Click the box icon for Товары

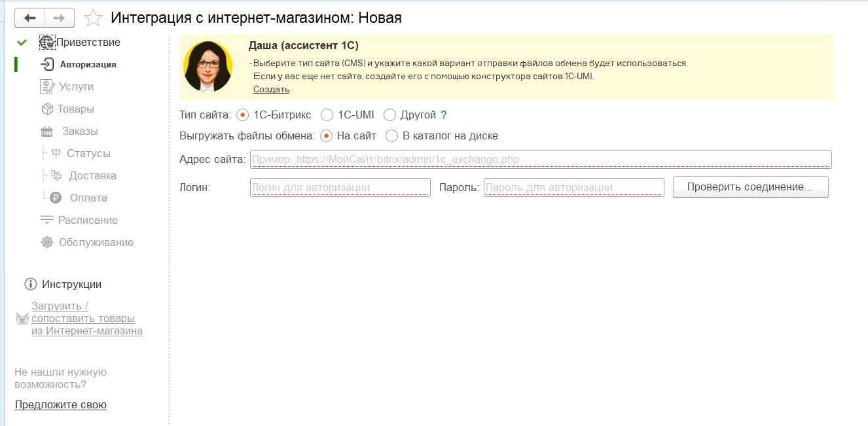[x=47, y=109]
